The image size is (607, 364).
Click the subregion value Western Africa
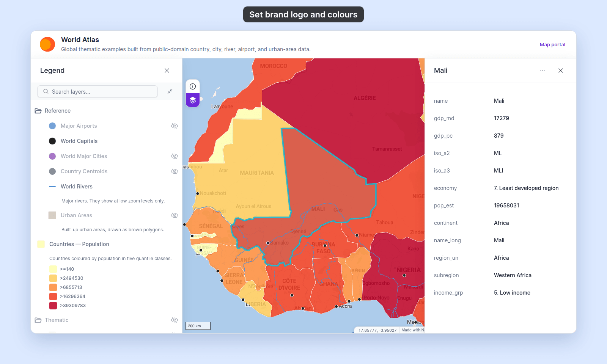[x=513, y=275]
